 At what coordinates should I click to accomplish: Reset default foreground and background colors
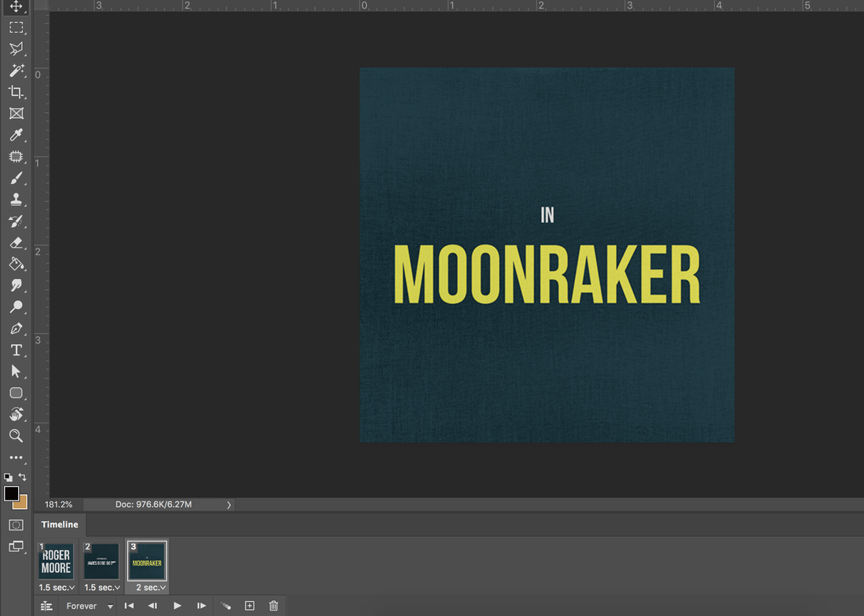(8, 477)
